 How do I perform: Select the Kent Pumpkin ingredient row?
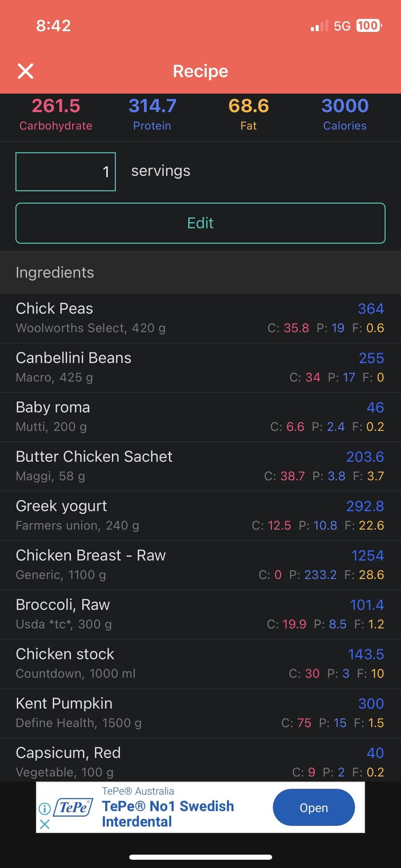point(200,713)
